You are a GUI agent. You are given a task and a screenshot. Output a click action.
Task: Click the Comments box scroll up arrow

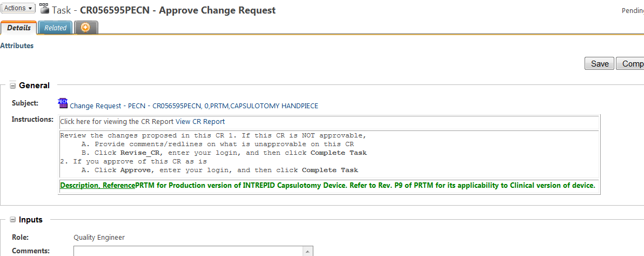tap(307, 251)
